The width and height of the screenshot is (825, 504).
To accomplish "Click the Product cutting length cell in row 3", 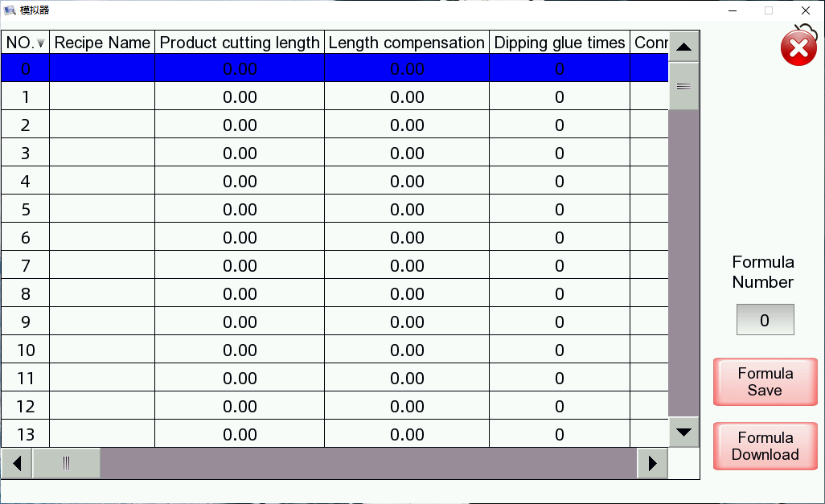I will click(x=239, y=153).
